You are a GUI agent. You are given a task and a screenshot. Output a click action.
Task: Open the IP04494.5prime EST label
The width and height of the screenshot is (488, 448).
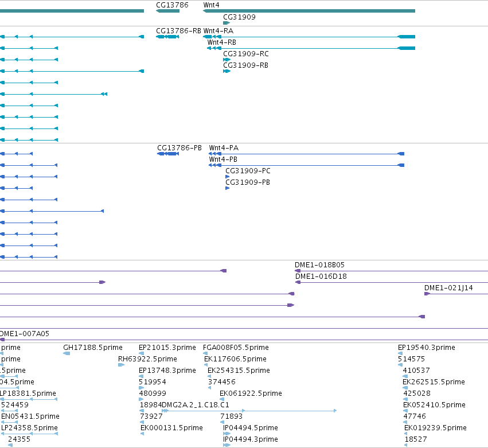[251, 428]
